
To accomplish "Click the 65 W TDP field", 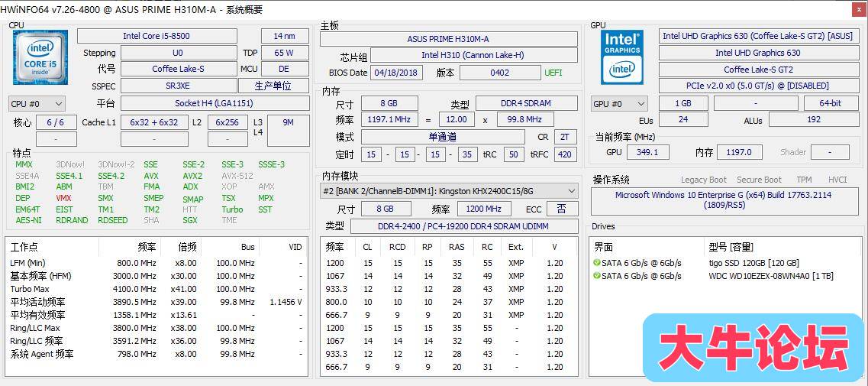I will coord(285,53).
